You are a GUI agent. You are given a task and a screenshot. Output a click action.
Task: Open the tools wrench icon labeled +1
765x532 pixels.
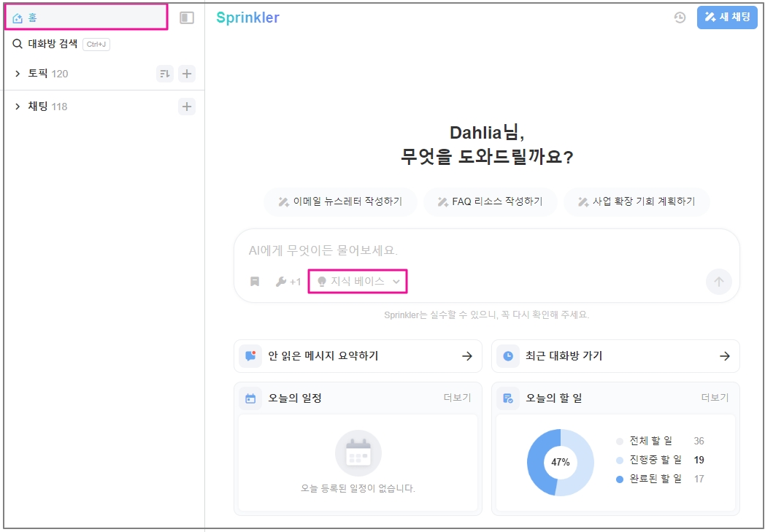[288, 282]
